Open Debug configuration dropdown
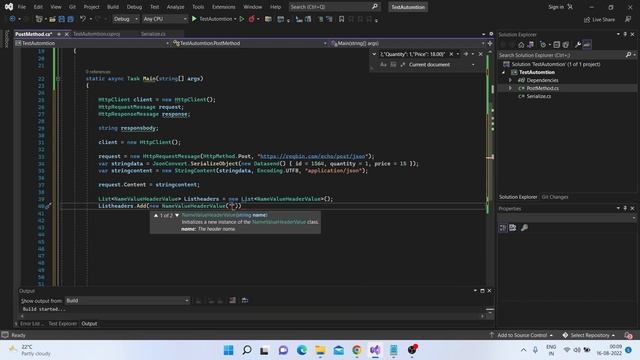Image resolution: width=640 pixels, height=360 pixels. point(125,19)
